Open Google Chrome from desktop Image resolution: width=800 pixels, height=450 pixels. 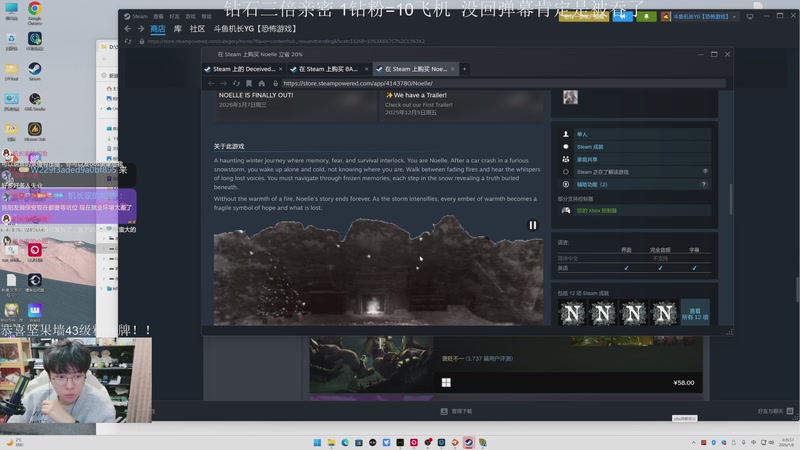[35, 13]
